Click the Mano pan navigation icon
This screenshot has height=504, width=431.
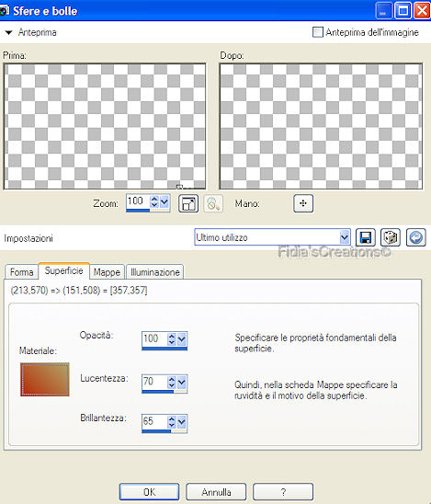click(303, 203)
